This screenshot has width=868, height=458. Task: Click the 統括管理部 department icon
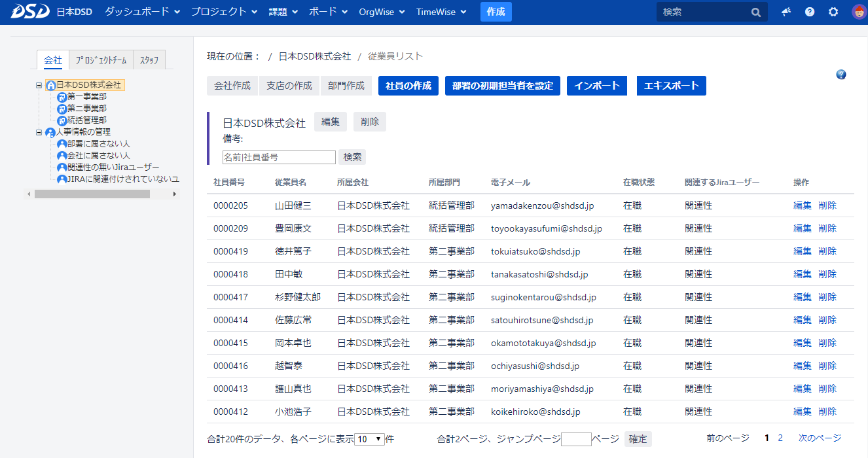(x=62, y=121)
